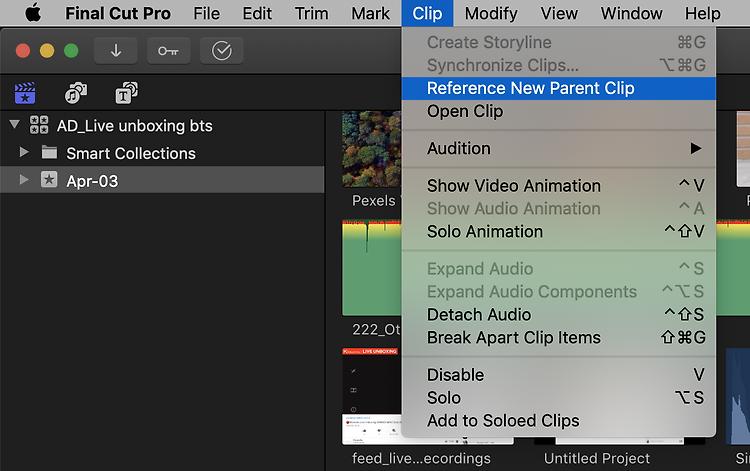Make the Final Cut Pro window fullscreen

71,51
